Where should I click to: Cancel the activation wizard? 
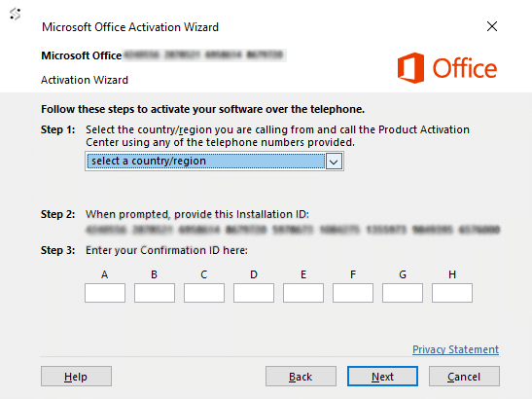click(x=464, y=377)
